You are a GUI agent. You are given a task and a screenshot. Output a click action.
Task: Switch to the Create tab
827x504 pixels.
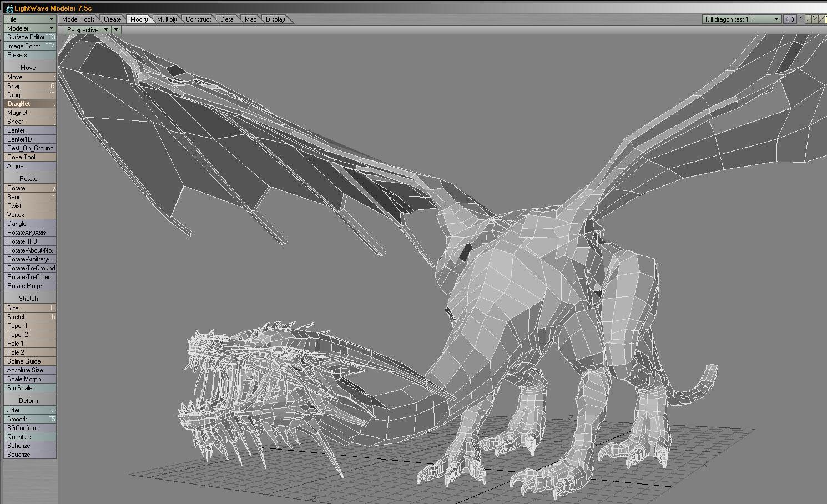point(112,19)
